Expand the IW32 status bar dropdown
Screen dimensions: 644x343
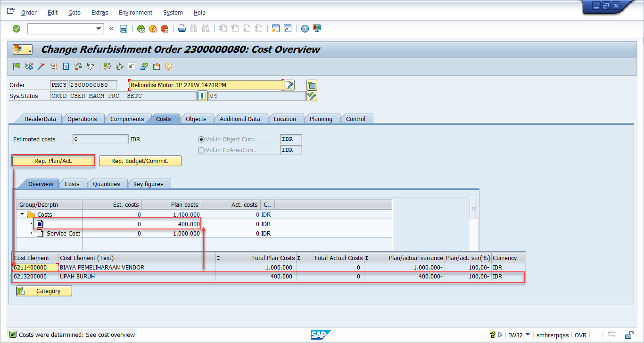[x=527, y=335]
